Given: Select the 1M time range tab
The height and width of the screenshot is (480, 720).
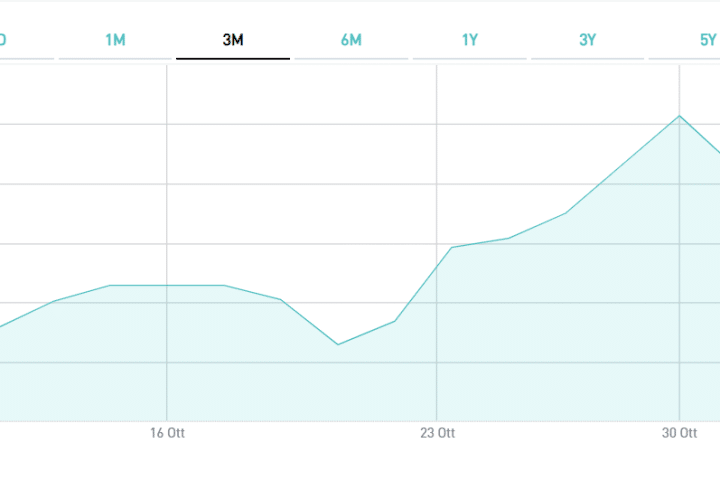Looking at the screenshot, I should pyautogui.click(x=115, y=40).
